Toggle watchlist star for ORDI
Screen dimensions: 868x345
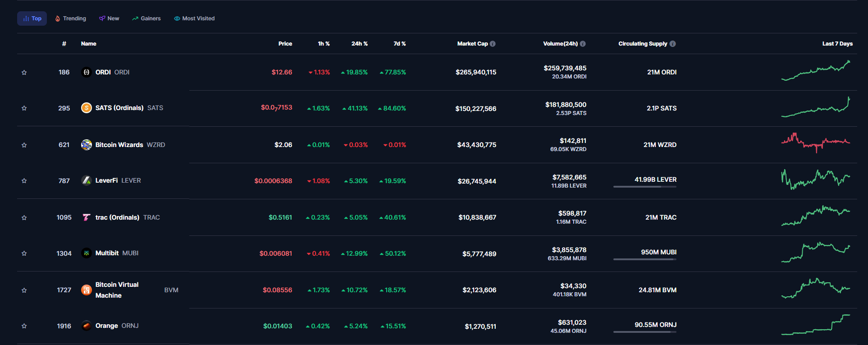click(x=24, y=73)
